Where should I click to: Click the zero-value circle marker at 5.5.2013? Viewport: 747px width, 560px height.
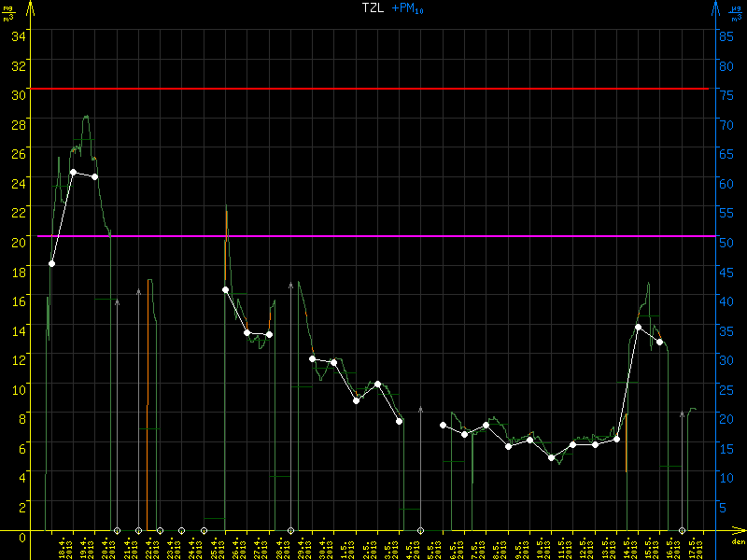point(421,531)
